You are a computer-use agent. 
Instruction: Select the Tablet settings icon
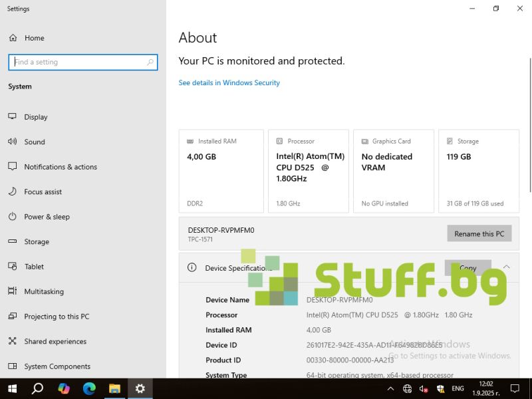12,267
